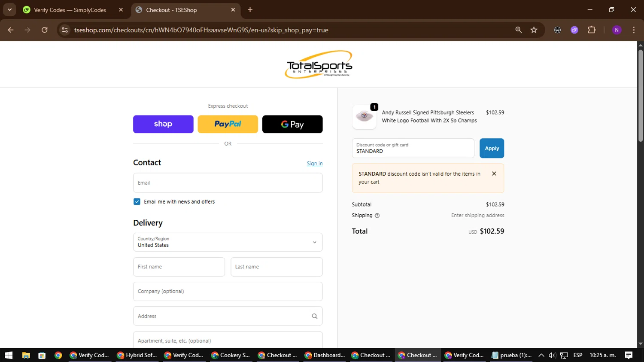The height and width of the screenshot is (362, 644).
Task: Click the Sign in link
Action: point(315,164)
